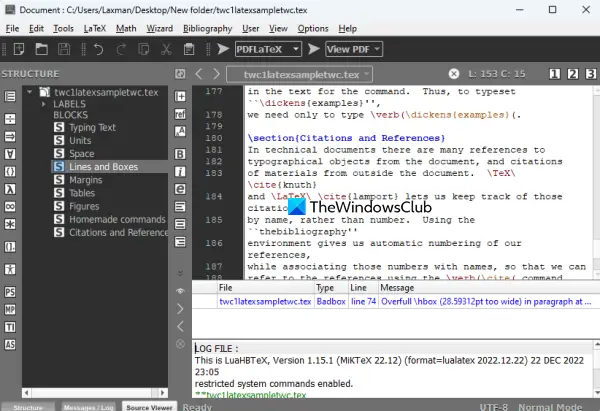Viewport: 600px width, 411px height.
Task: Open the PS (Pstricks) commands panel
Action: coord(10,292)
